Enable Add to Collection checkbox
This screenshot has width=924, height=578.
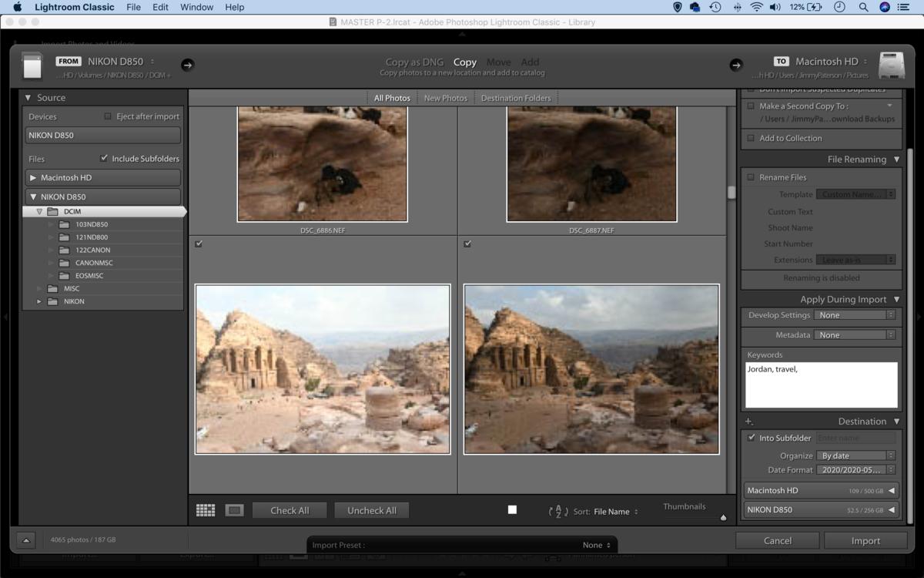[751, 138]
